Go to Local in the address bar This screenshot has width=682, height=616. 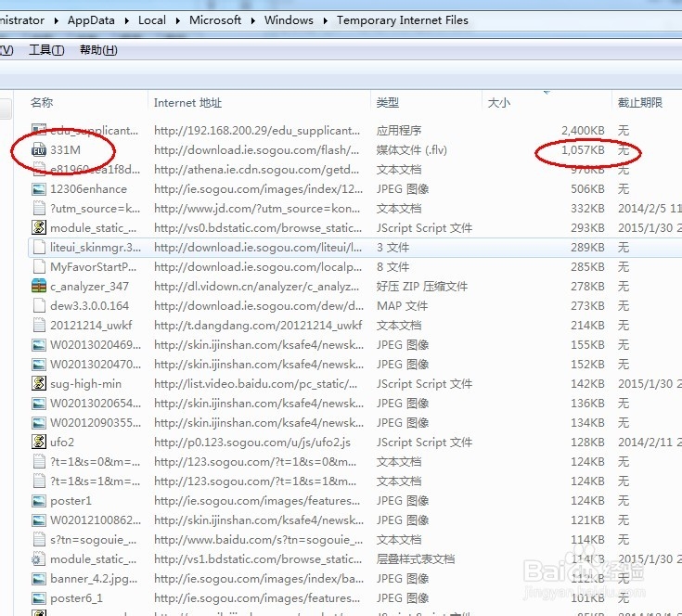coord(152,20)
